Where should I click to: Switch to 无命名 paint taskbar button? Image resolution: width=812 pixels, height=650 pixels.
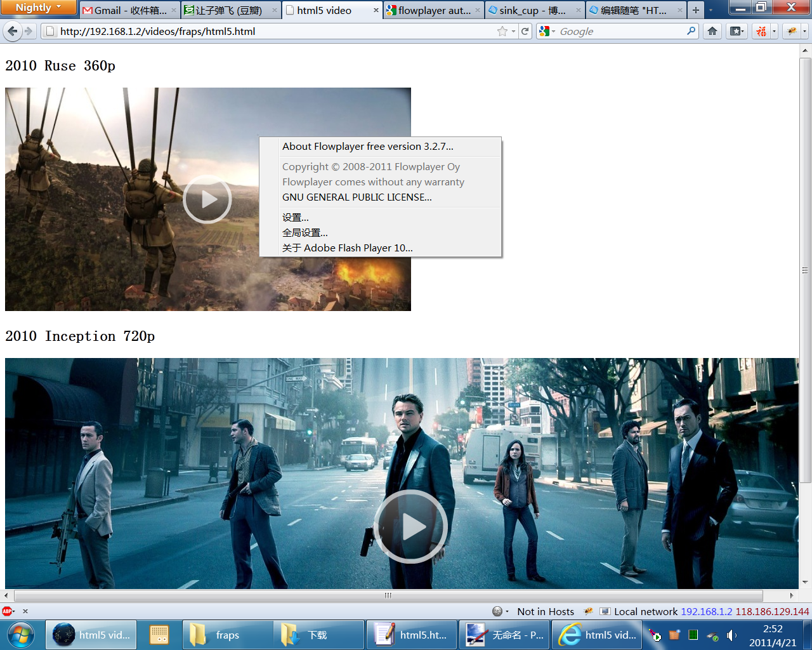504,635
